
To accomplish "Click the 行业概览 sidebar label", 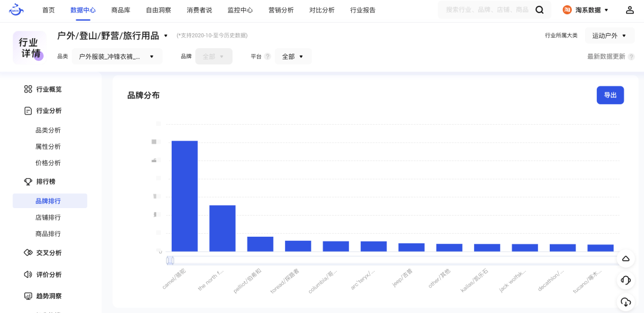I will point(49,89).
